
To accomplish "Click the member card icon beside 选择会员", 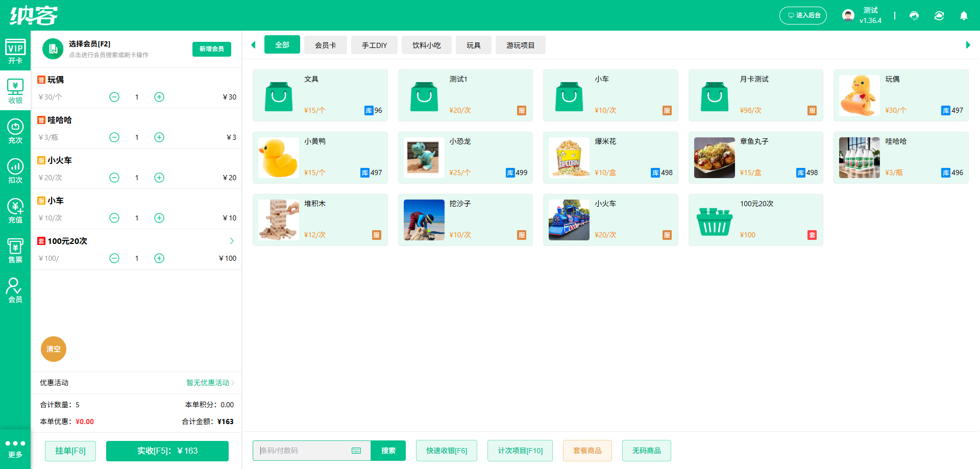I will 53,49.
